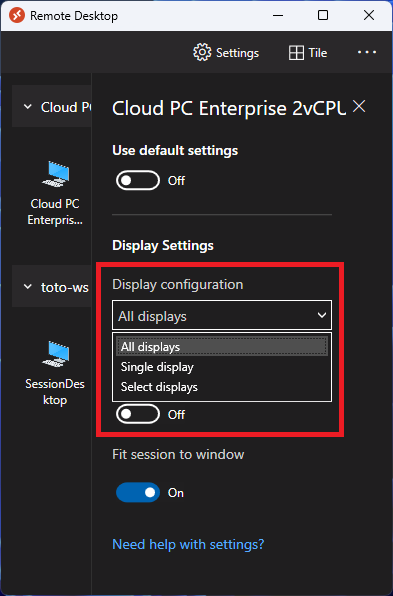Toggle the Off switch below display dropdown
Screen dimensions: 393x596
[x=138, y=414]
